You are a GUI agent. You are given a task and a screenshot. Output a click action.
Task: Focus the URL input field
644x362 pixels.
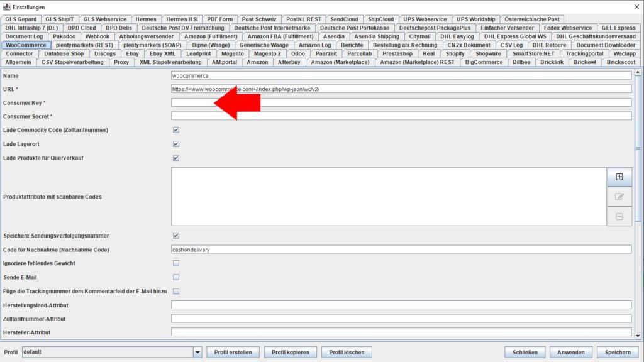click(401, 89)
